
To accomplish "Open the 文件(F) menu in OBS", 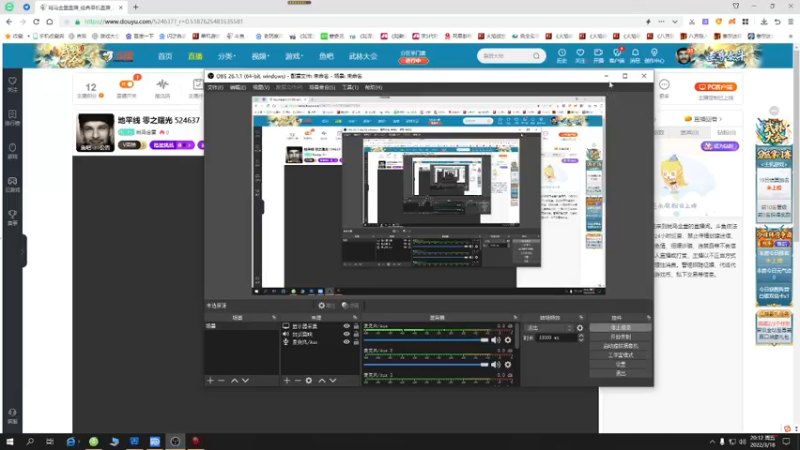I will 215,88.
